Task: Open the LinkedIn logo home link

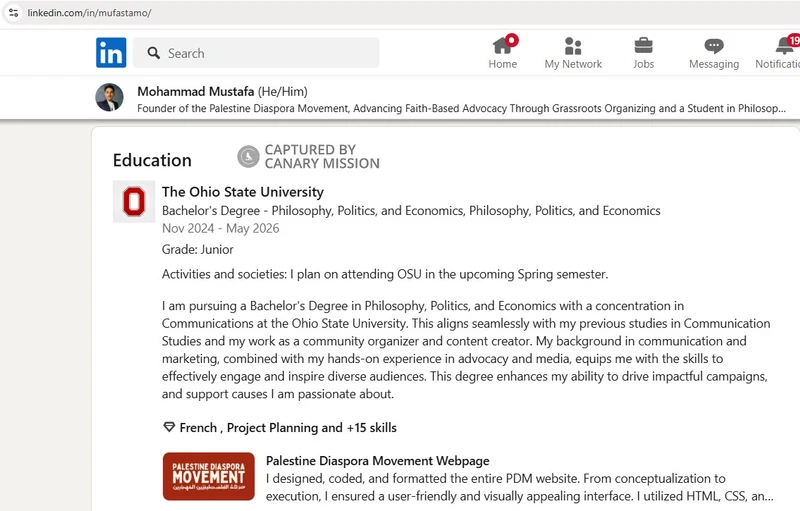Action: tap(111, 53)
